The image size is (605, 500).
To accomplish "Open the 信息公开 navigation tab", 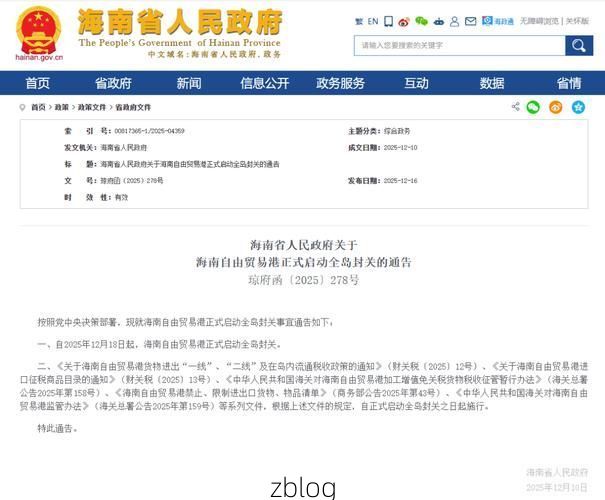I will pos(265,83).
